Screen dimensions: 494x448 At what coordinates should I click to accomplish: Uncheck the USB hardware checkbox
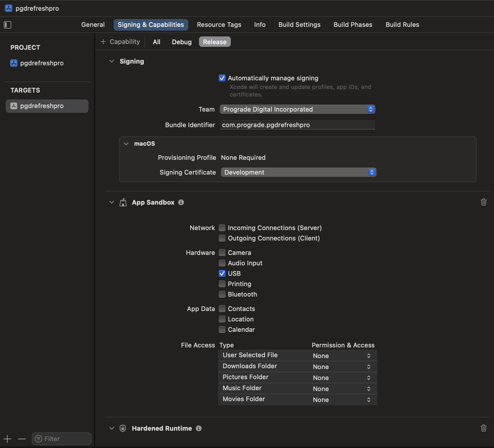(222, 273)
